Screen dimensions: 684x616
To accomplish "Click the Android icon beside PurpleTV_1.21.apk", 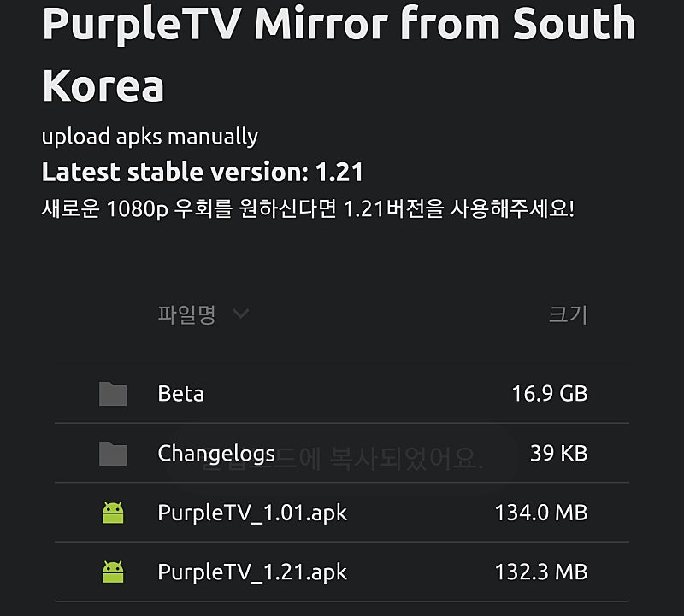I will [113, 572].
